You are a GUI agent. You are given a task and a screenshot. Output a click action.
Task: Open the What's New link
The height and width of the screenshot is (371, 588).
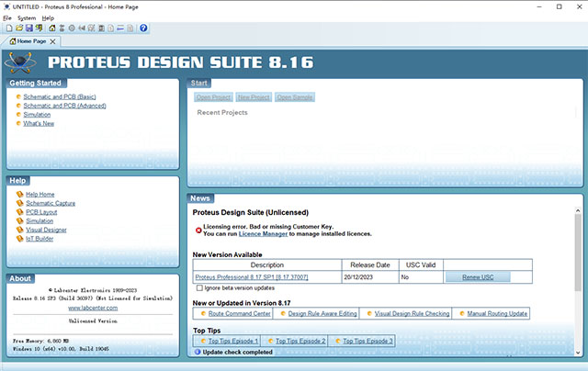click(39, 124)
